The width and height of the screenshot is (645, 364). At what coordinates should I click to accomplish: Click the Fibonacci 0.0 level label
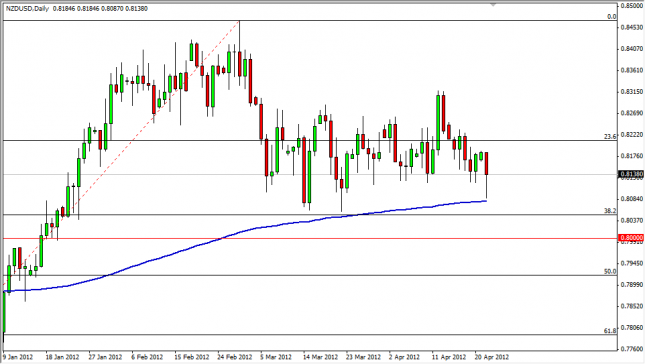coord(612,16)
